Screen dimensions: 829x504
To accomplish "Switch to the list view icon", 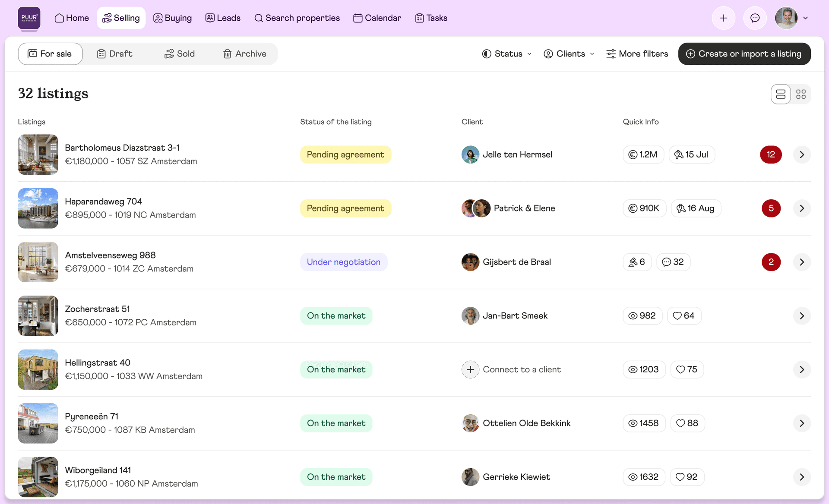I will coord(781,94).
